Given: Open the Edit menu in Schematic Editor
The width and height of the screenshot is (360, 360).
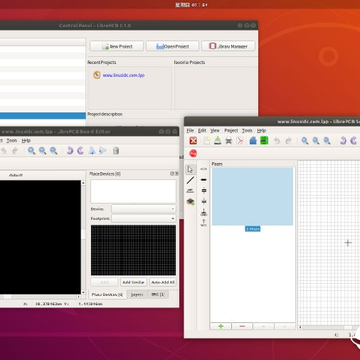Looking at the screenshot, I should tap(202, 130).
